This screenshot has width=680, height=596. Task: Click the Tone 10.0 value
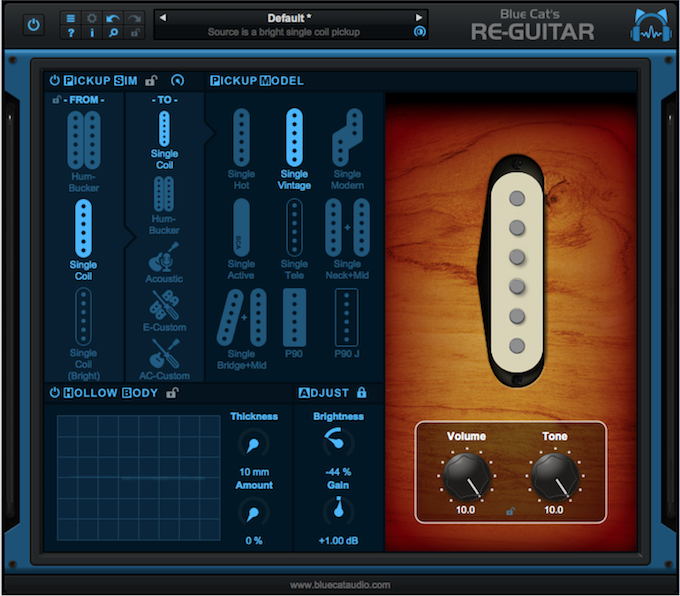(554, 510)
